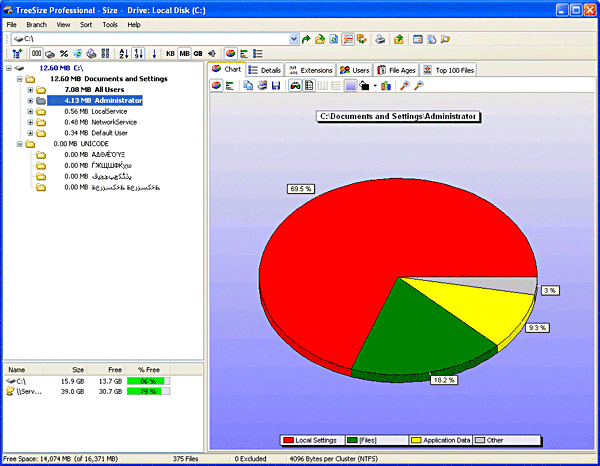Click the pie chart icon in the chart toolbar
This screenshot has width=600, height=466.
pos(216,86)
